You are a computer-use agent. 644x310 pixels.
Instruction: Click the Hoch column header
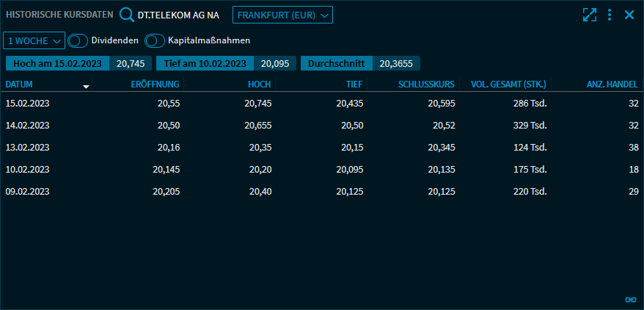260,84
